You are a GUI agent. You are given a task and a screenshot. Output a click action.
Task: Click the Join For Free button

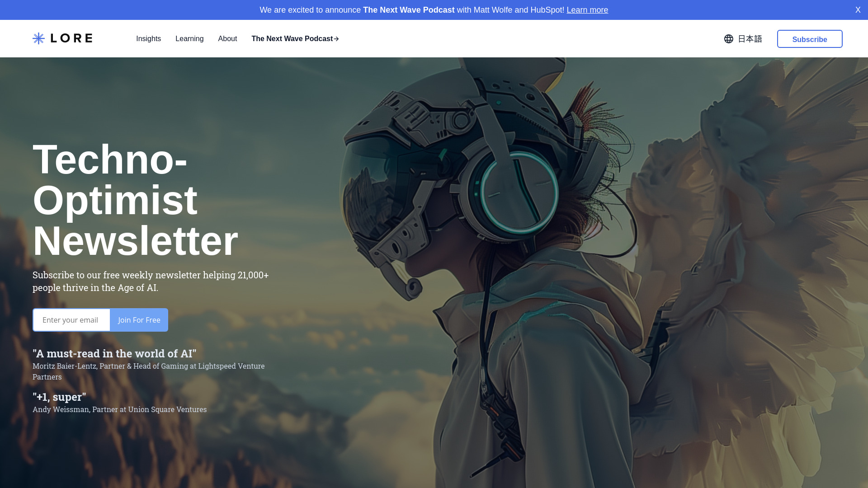[x=139, y=320]
